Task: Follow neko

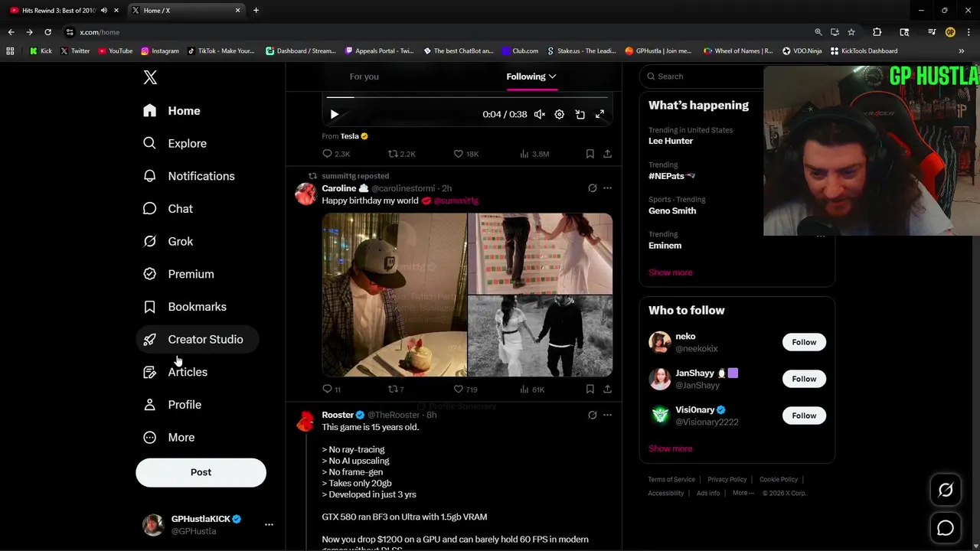Action: pos(804,342)
